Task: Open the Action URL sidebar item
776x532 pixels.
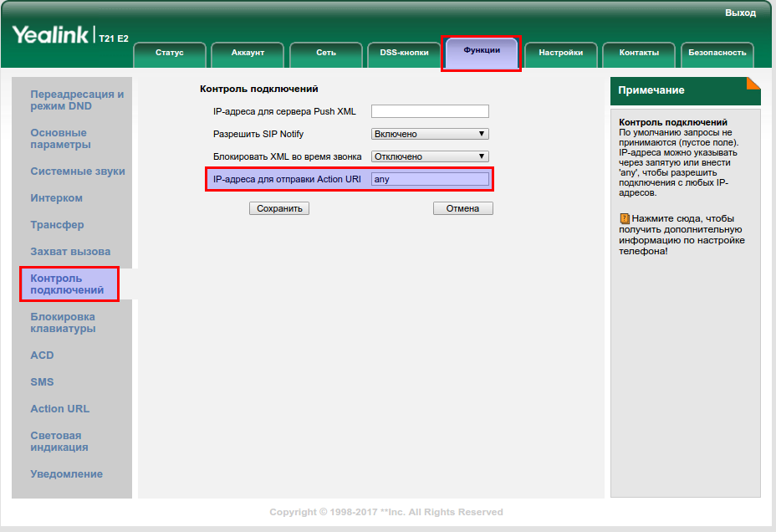Action: 59,409
